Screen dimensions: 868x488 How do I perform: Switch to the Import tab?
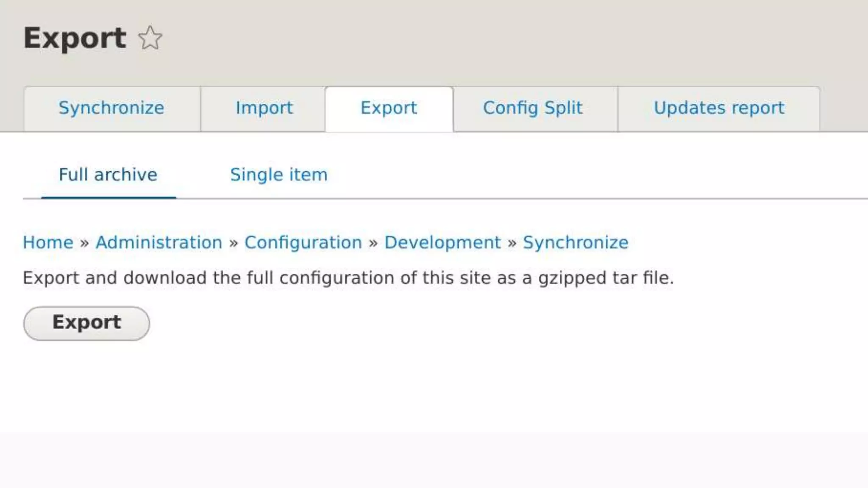pyautogui.click(x=264, y=108)
